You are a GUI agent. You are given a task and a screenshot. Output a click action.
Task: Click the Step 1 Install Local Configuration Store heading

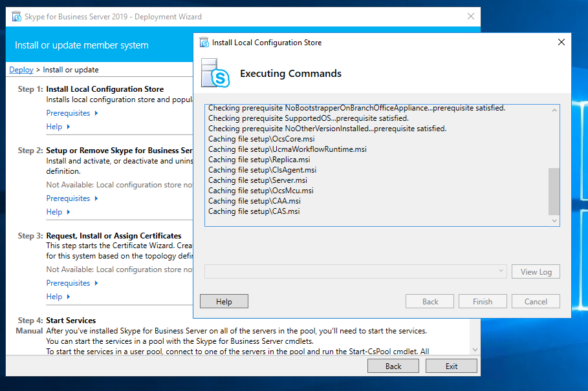(x=105, y=89)
